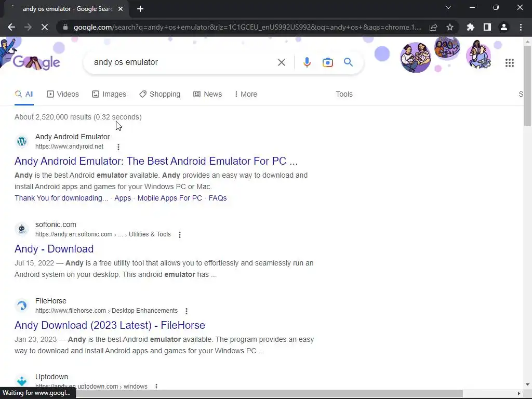Click the horizontal scrollbar at bottom
Screen dimensions: 532x399
(269, 394)
